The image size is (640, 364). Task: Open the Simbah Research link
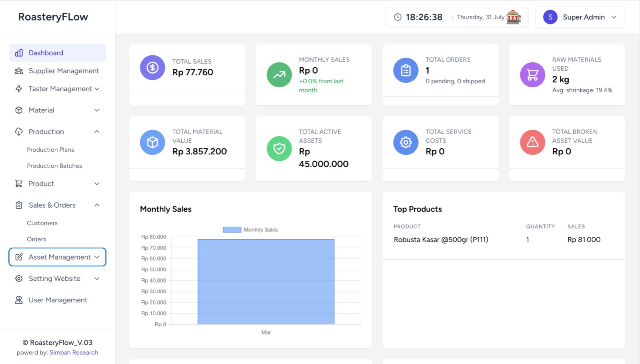point(74,352)
